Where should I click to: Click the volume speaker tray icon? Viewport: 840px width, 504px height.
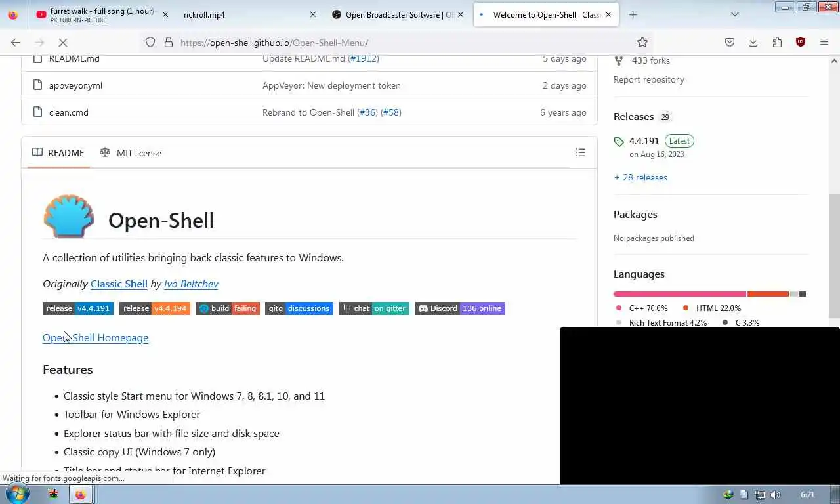tap(775, 495)
